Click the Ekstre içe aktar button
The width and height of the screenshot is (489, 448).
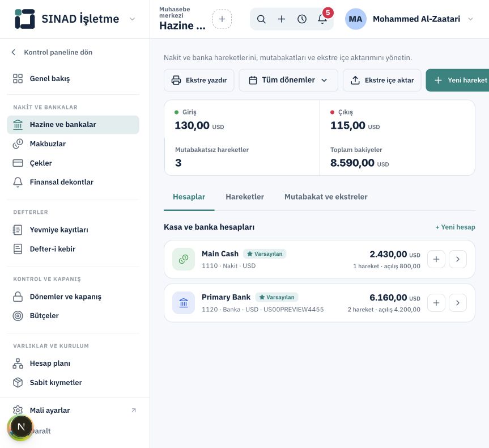point(382,80)
